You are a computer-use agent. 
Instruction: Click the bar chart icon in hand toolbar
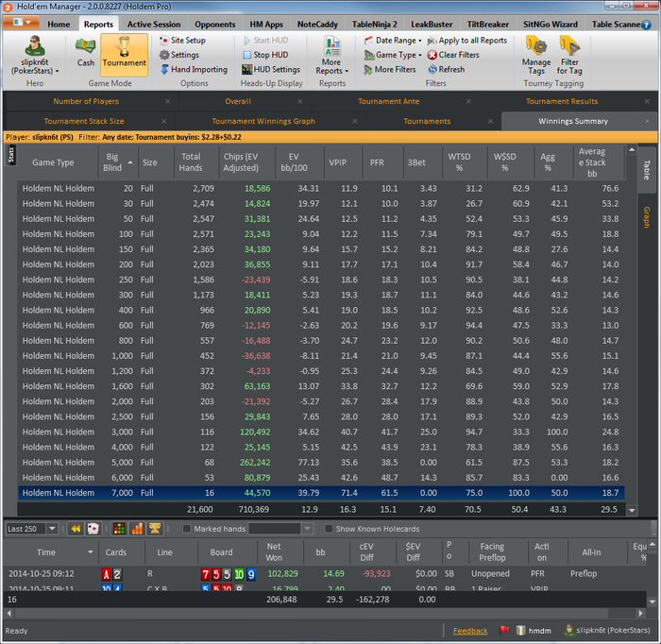click(x=137, y=529)
